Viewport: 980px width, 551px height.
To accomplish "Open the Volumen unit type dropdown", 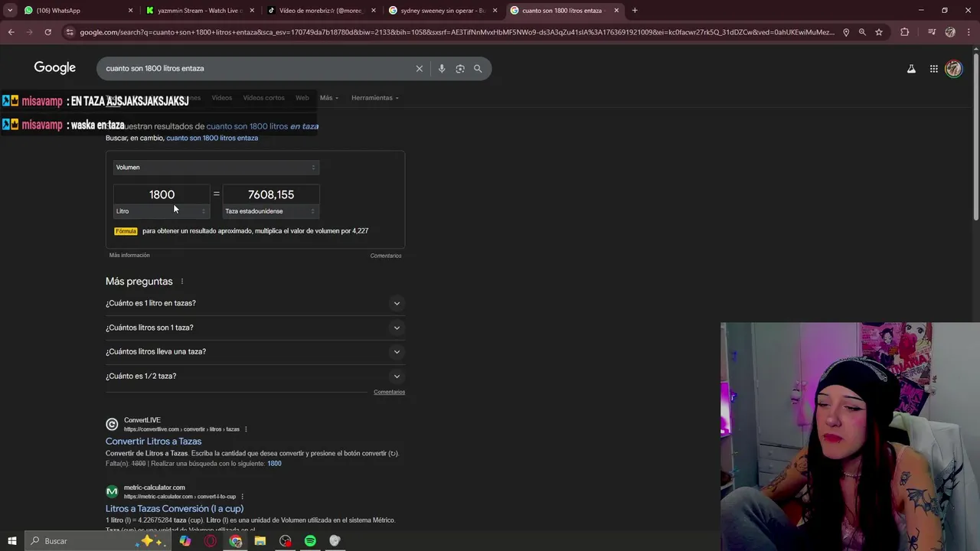I will [216, 168].
